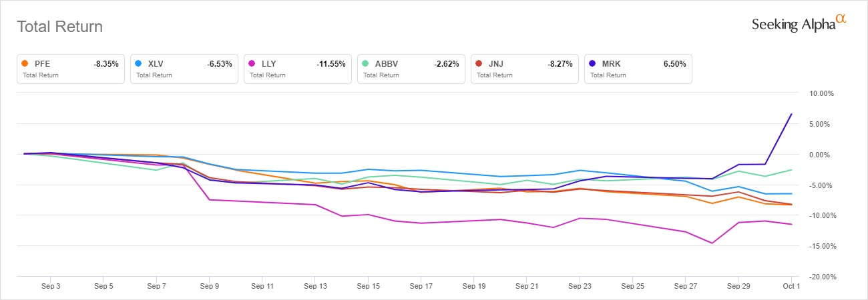
Task: Toggle the XLV series legend card
Action: coord(184,68)
